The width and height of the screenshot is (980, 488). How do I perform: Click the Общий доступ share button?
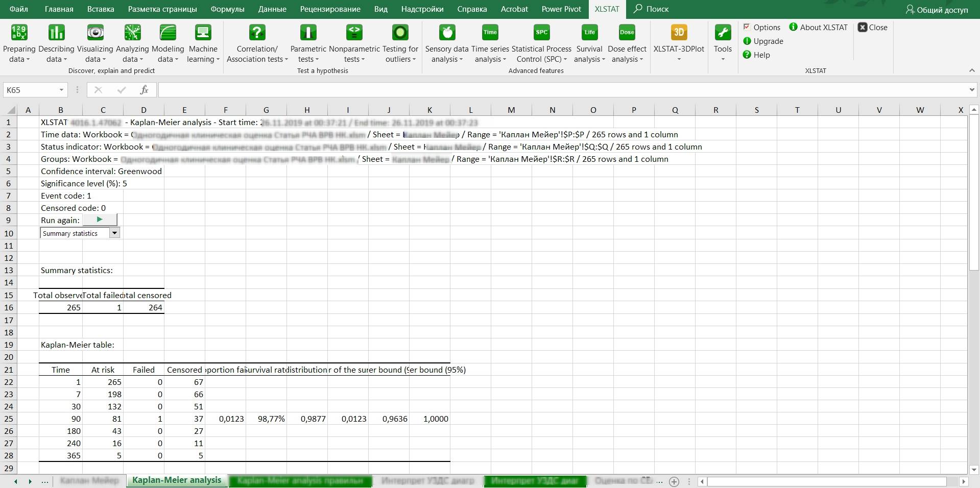pyautogui.click(x=937, y=10)
